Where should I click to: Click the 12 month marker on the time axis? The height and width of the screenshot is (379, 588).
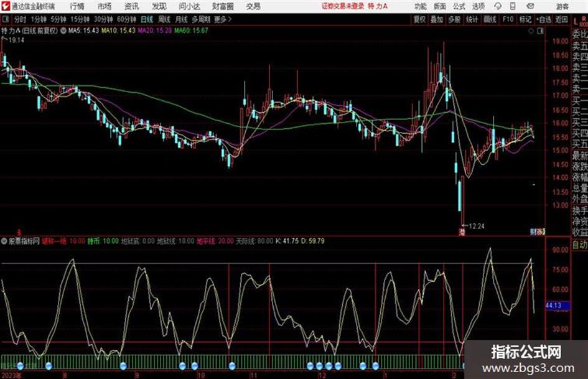tap(322, 375)
